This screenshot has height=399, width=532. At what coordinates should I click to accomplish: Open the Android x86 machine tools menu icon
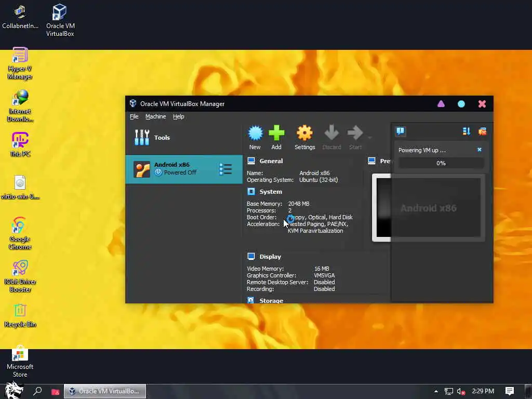click(x=225, y=169)
